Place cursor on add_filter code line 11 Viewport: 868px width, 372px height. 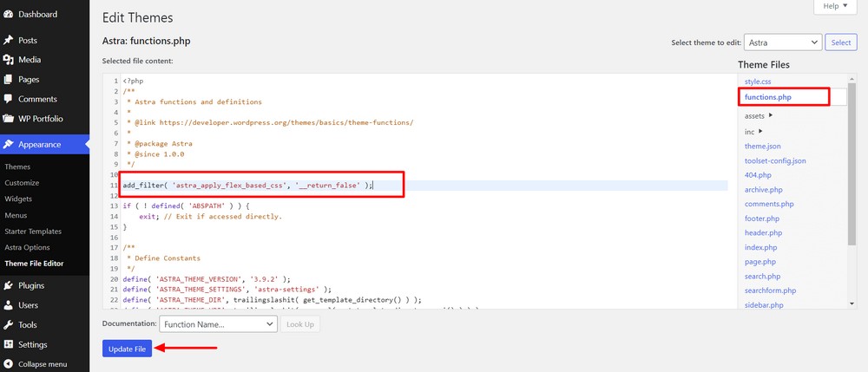(x=248, y=186)
